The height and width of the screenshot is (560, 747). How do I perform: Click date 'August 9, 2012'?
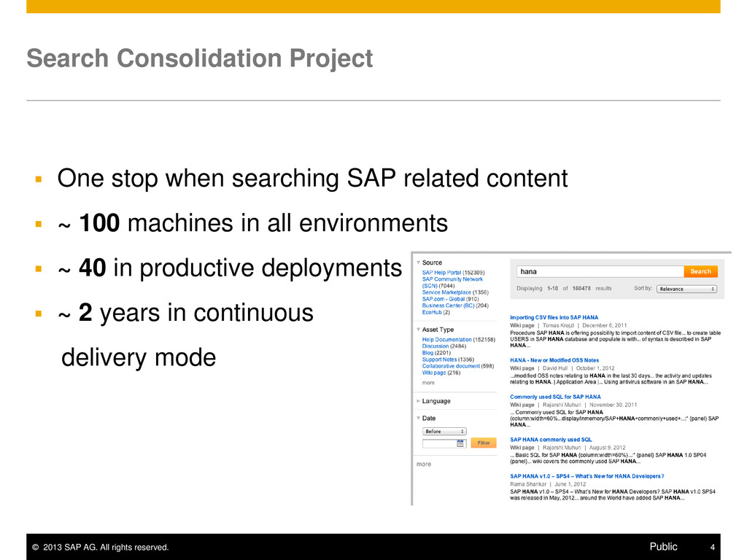[607, 448]
